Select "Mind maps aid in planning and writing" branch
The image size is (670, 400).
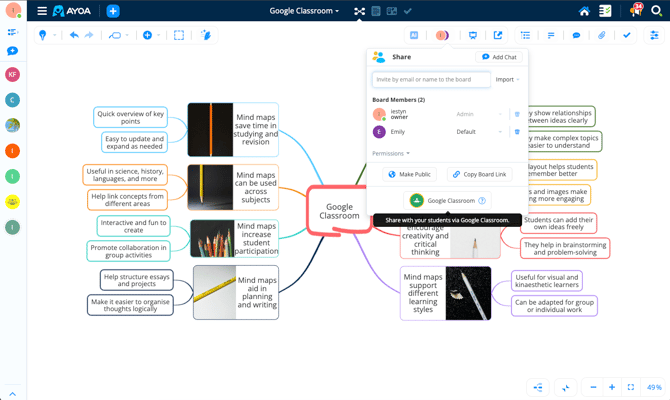coord(236,292)
